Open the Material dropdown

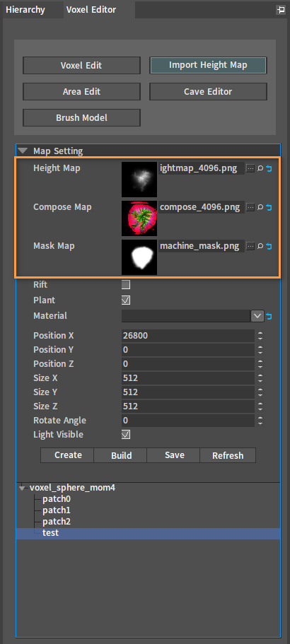tap(257, 316)
